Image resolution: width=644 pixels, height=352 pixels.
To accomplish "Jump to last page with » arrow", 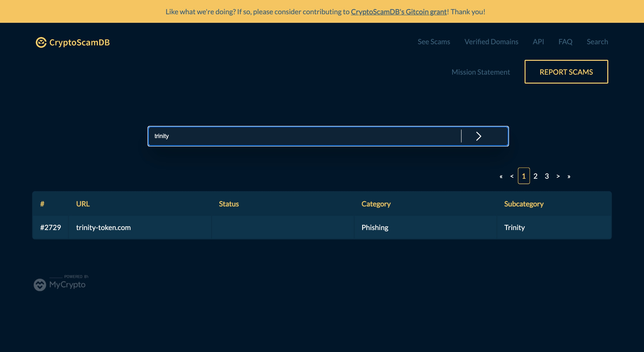I will [569, 176].
